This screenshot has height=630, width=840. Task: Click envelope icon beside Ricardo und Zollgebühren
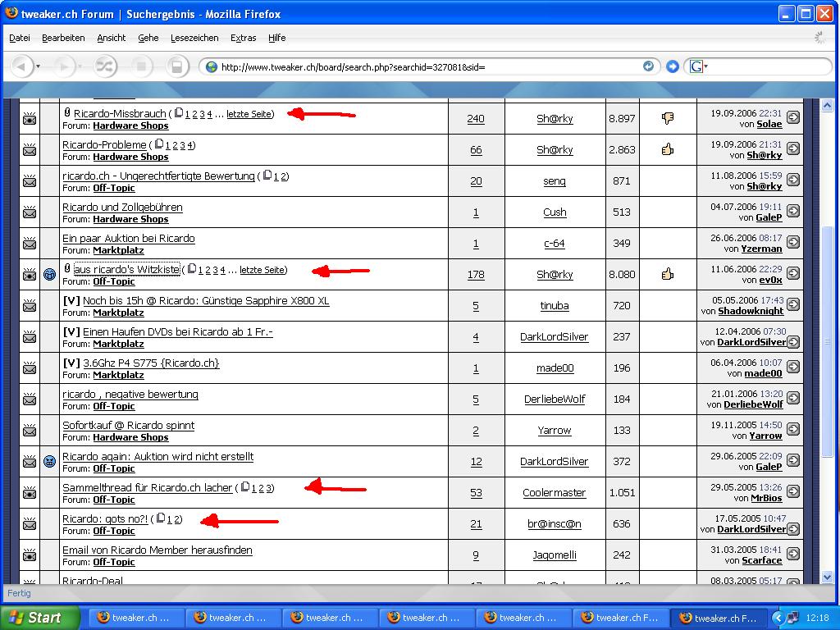click(30, 212)
